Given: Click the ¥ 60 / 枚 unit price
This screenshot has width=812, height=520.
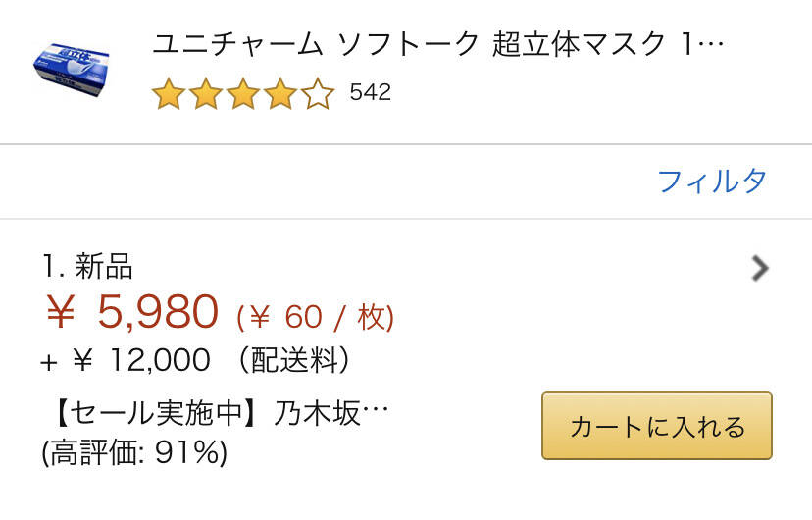Looking at the screenshot, I should (x=315, y=317).
